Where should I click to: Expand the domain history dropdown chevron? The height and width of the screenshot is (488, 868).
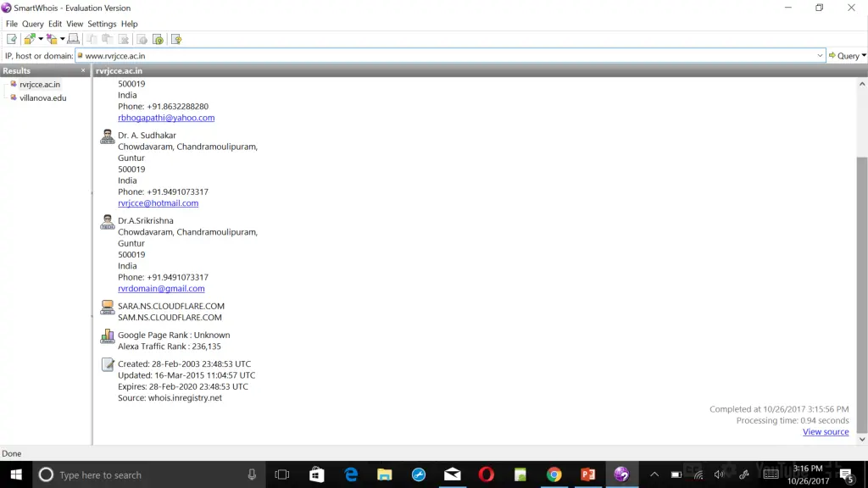tap(820, 55)
